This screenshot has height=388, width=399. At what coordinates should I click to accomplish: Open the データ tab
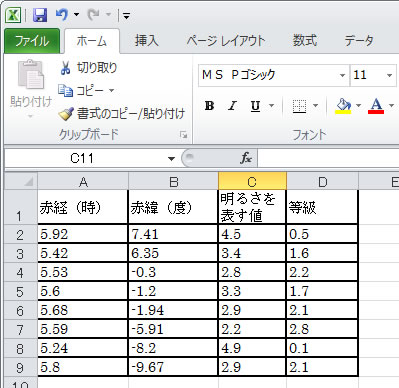359,41
